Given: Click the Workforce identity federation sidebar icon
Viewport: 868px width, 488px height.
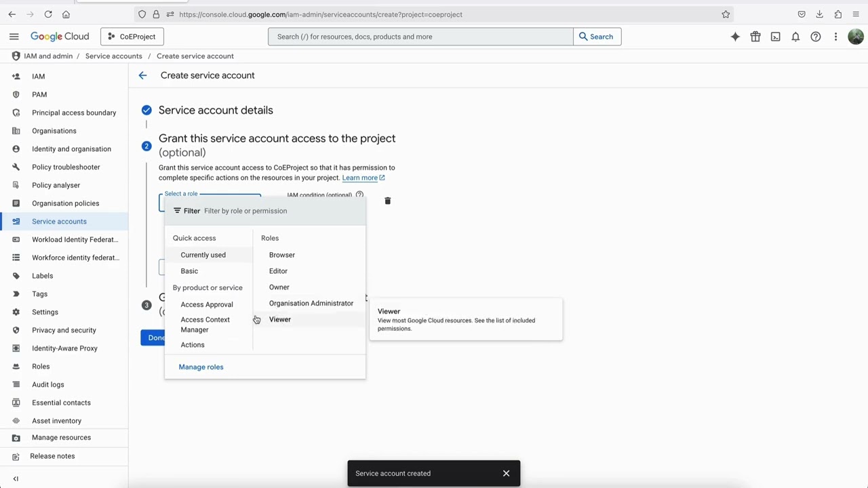Looking at the screenshot, I should [x=16, y=258].
